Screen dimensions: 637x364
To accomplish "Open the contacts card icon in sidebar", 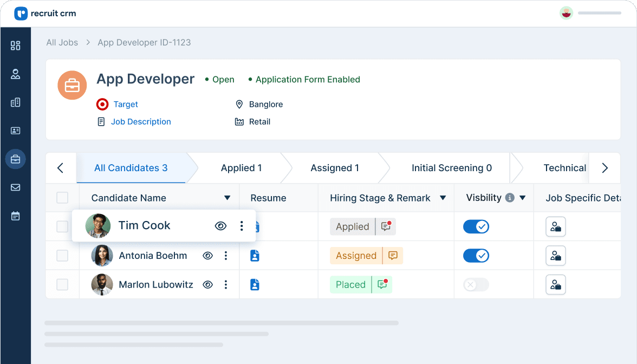I will pos(15,131).
